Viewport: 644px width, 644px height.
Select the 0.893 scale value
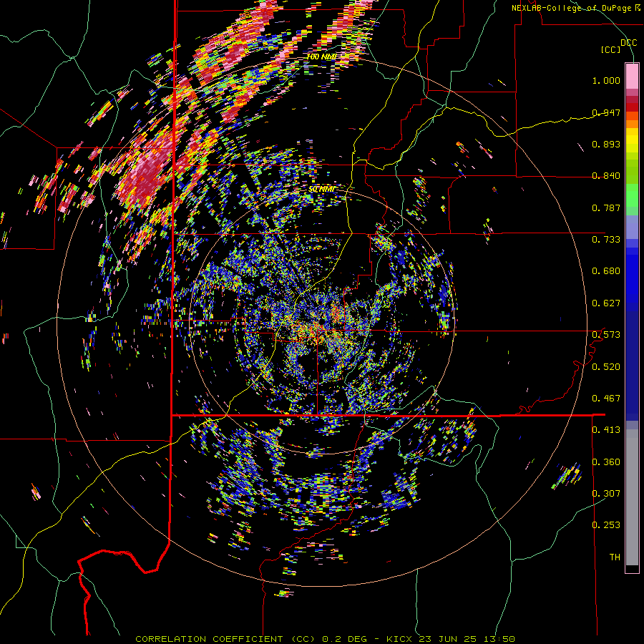[606, 144]
